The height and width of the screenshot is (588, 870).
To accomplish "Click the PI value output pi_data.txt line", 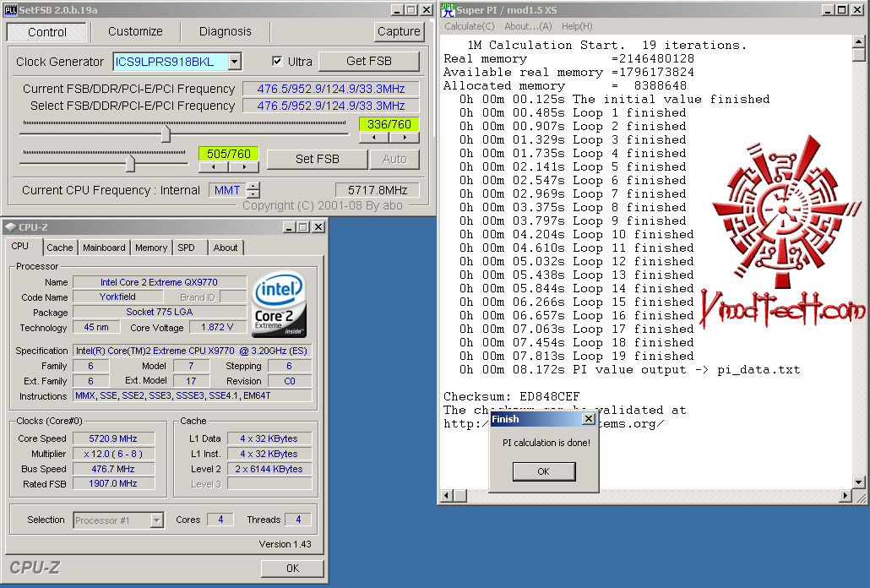I will [629, 369].
